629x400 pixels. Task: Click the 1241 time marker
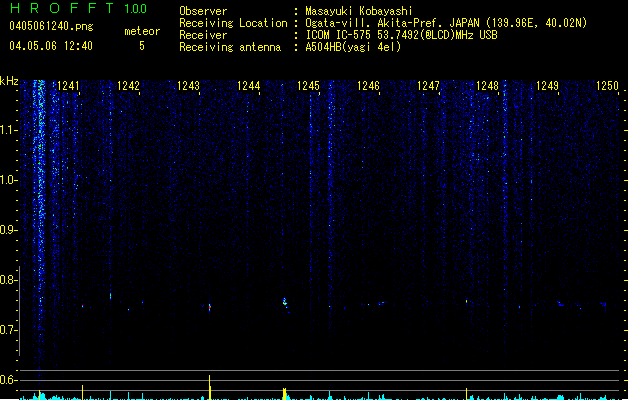tap(69, 85)
